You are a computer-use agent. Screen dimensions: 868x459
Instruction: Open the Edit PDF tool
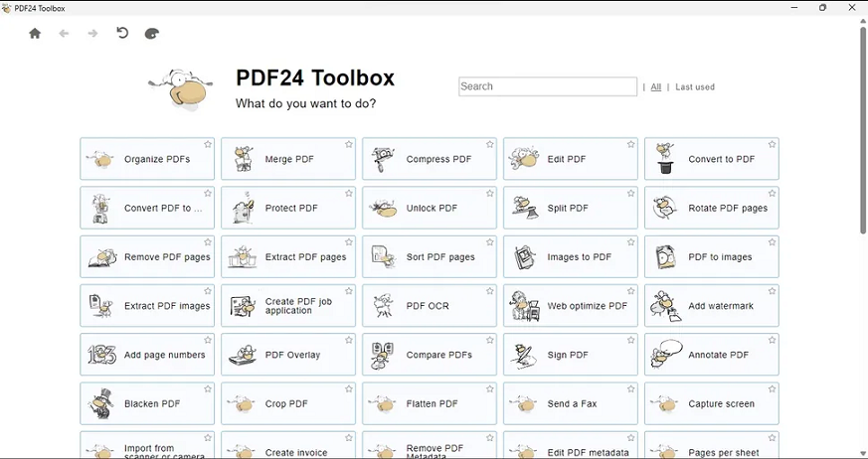click(571, 159)
